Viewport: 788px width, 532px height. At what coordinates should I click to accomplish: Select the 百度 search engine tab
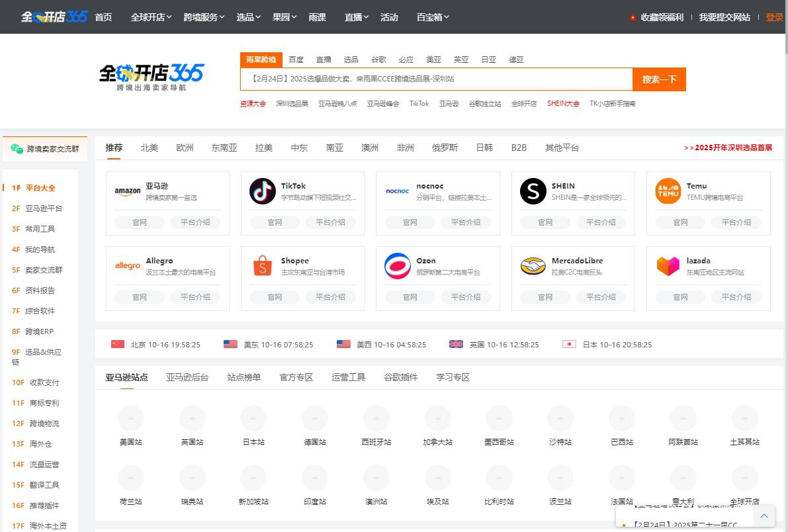(x=296, y=60)
